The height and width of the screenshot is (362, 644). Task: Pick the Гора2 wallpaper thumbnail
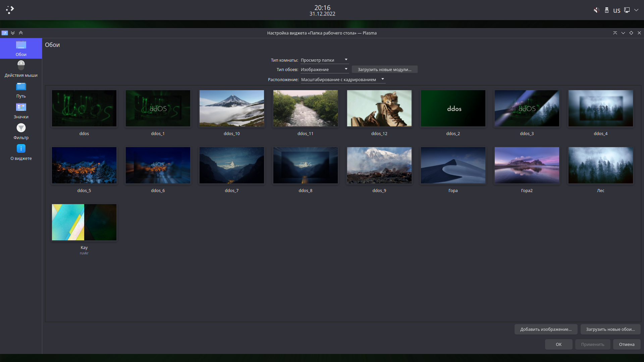[x=527, y=165]
